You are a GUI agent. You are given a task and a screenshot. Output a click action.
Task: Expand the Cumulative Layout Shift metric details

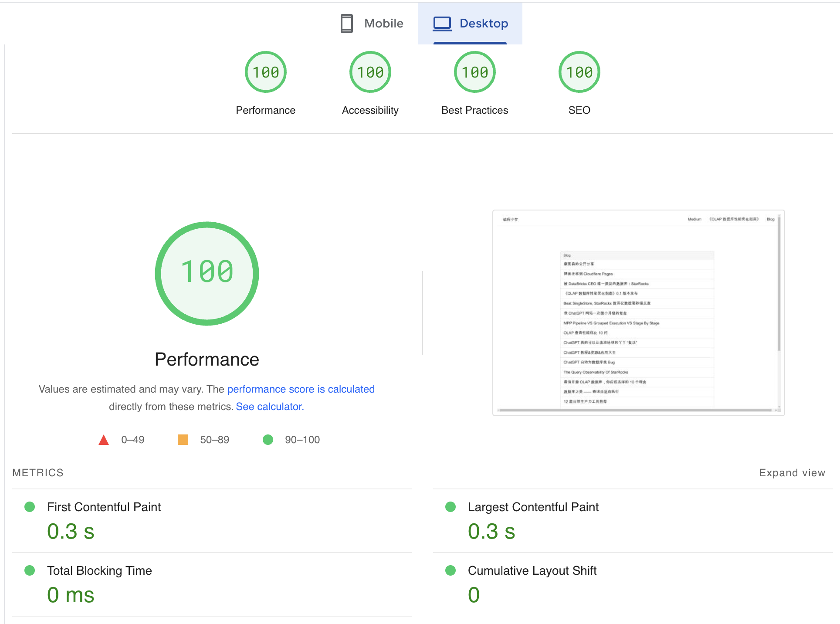(532, 570)
